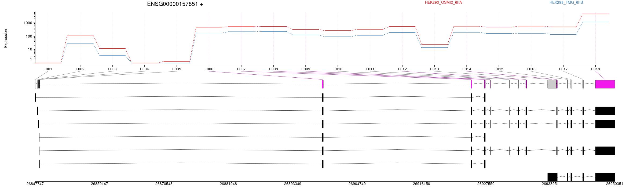Click exon label E017
Screen dimensions: 644x188
563,69
